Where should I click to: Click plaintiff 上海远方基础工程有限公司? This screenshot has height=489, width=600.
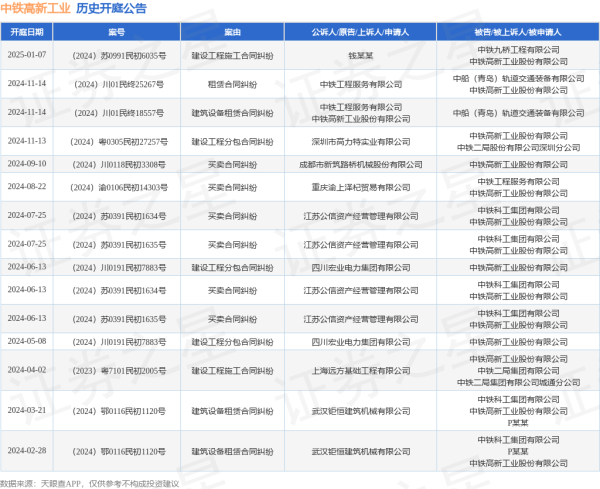360,371
